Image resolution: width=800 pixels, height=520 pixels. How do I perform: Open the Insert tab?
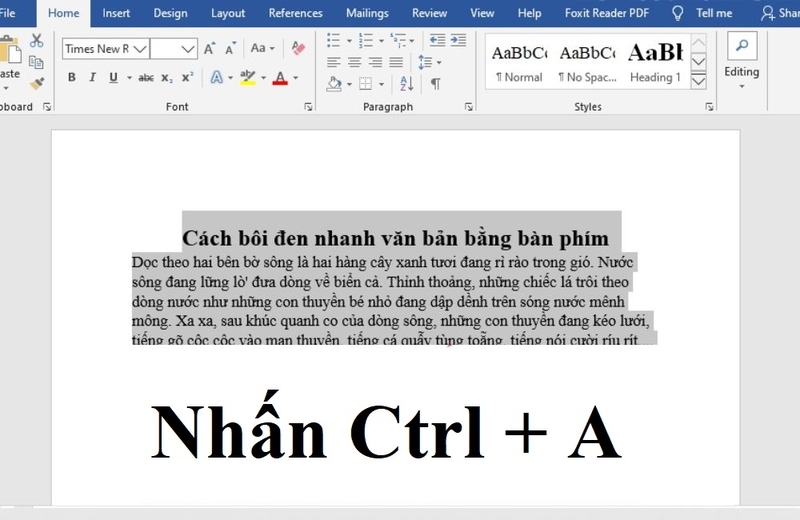(x=116, y=13)
